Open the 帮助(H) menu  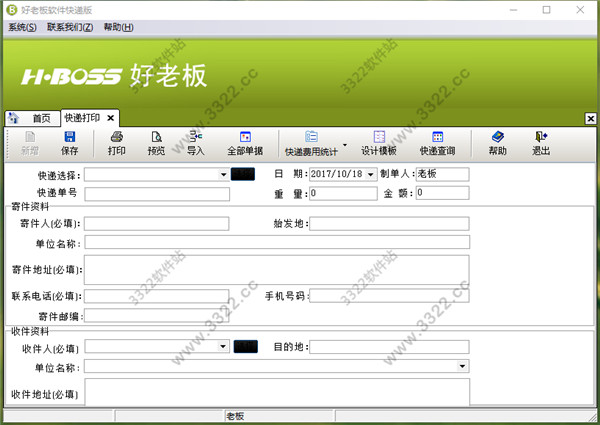pos(119,27)
